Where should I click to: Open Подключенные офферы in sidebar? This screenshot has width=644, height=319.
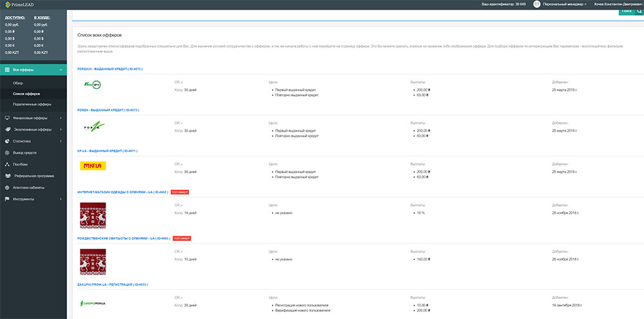(x=32, y=104)
